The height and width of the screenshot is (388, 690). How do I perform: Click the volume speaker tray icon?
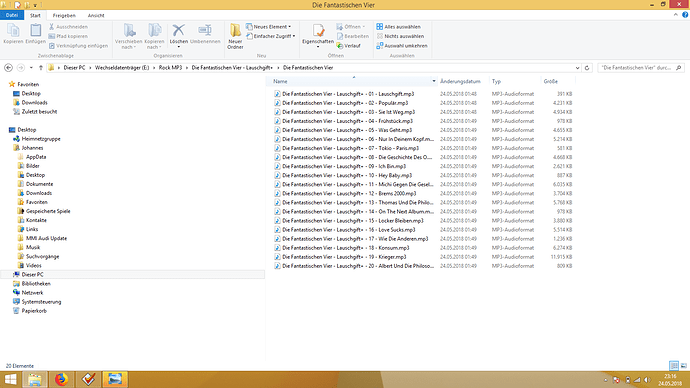click(647, 380)
